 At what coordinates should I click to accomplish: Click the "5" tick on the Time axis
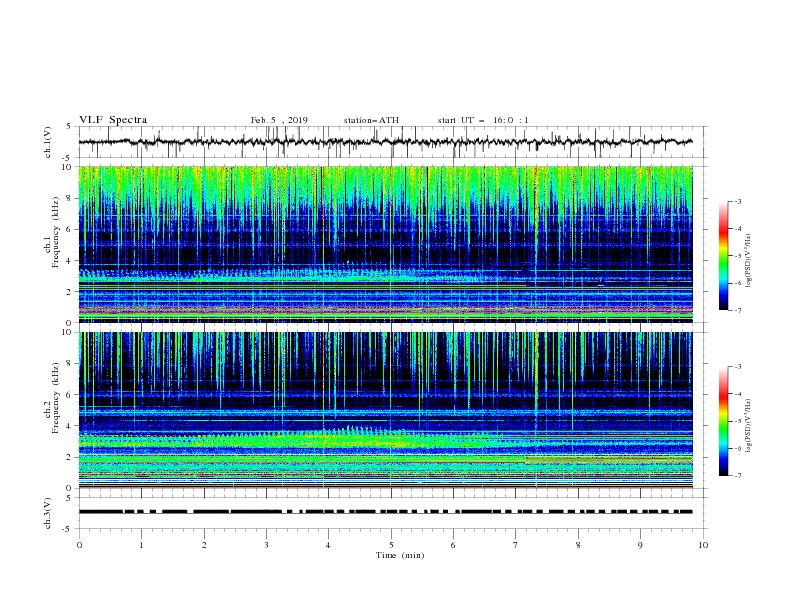pos(391,545)
